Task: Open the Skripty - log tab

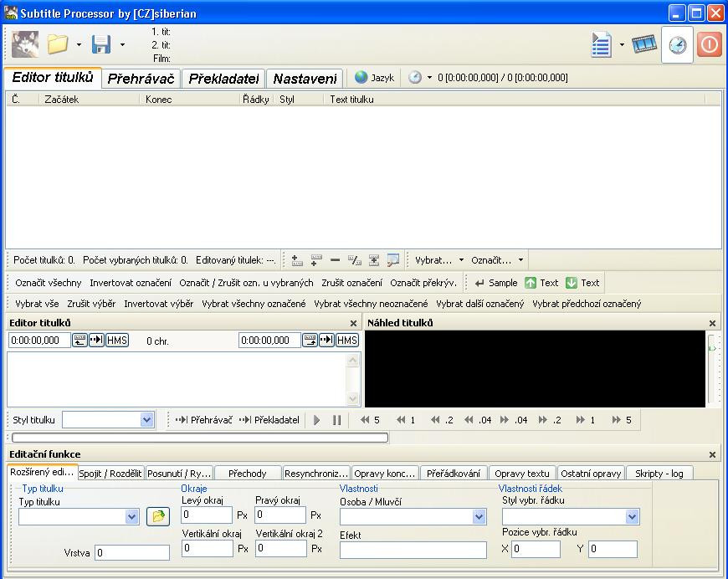Action: (x=659, y=474)
